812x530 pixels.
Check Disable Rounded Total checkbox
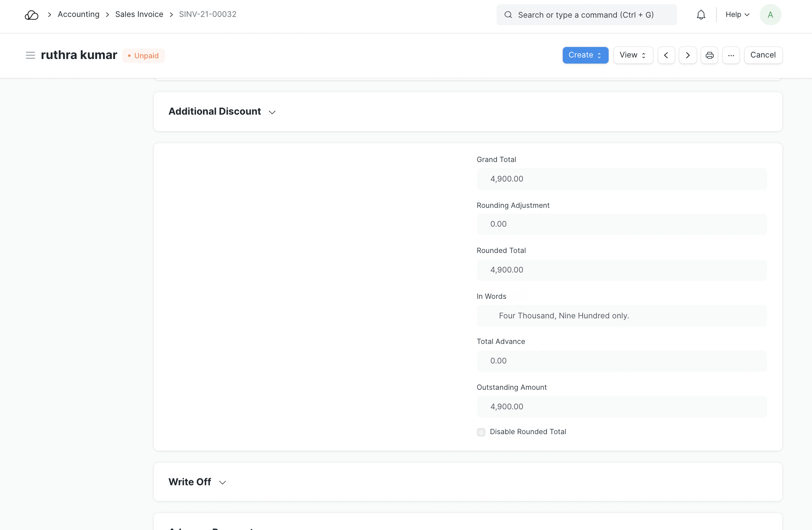(x=481, y=432)
